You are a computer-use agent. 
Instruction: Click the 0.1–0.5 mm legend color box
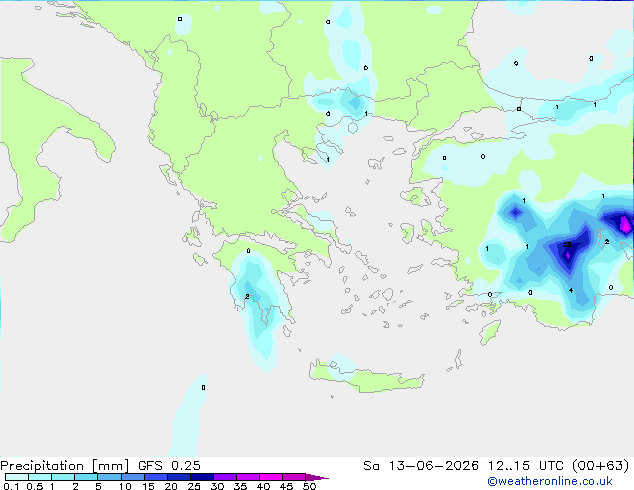point(17,477)
